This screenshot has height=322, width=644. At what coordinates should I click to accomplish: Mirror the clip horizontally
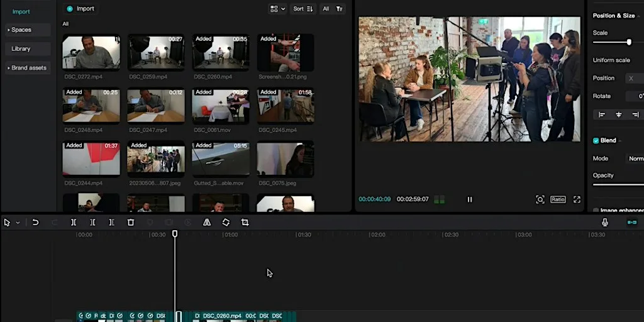207,222
